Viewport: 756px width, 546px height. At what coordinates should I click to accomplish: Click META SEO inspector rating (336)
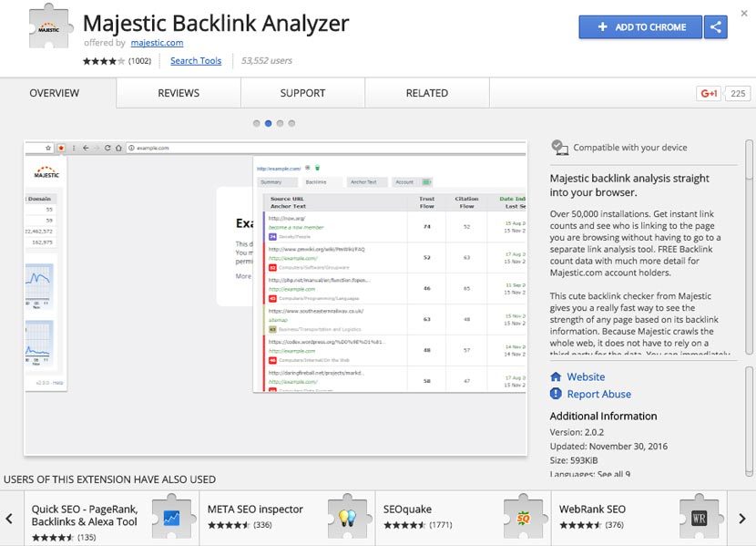240,525
